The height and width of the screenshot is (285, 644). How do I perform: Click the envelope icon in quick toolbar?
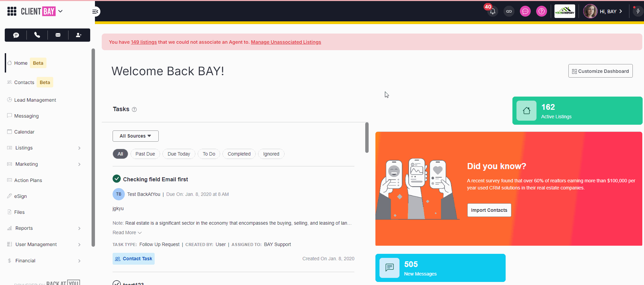pyautogui.click(x=58, y=35)
